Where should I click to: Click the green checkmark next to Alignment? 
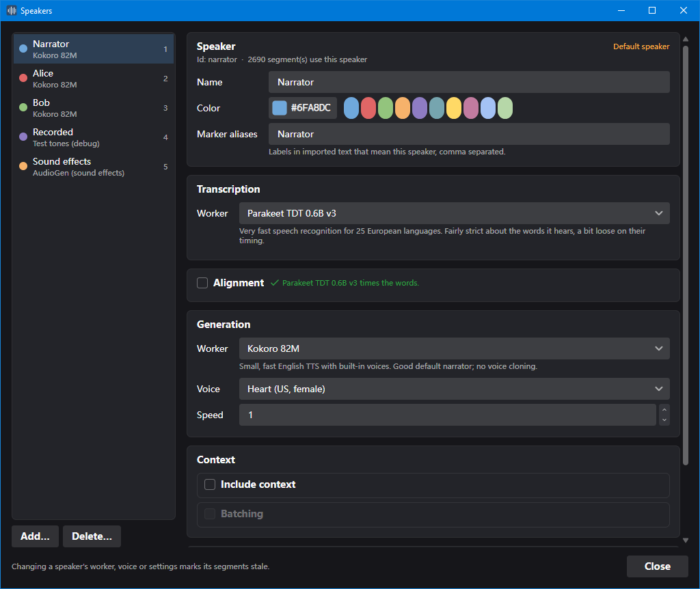[x=275, y=283]
